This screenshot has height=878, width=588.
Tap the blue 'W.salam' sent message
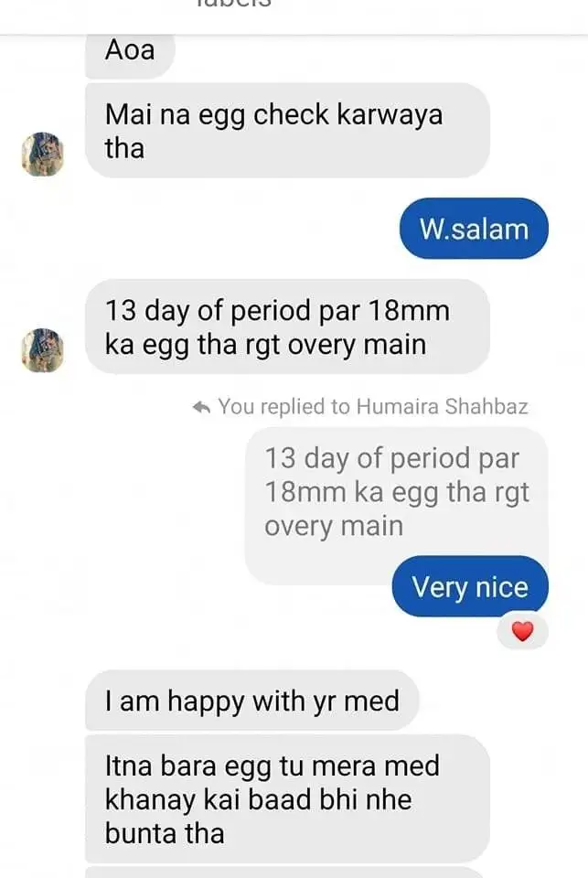coord(474,229)
